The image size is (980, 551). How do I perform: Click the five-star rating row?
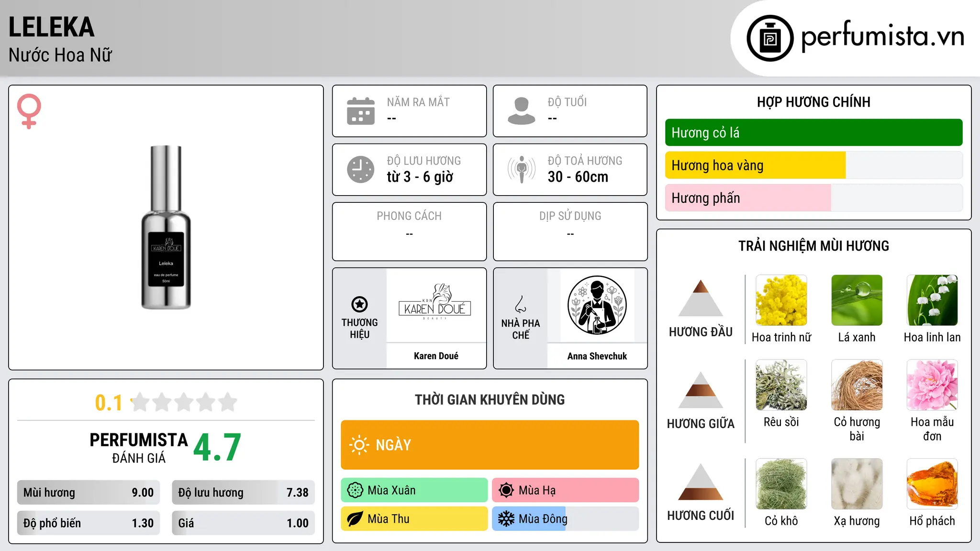pyautogui.click(x=184, y=402)
